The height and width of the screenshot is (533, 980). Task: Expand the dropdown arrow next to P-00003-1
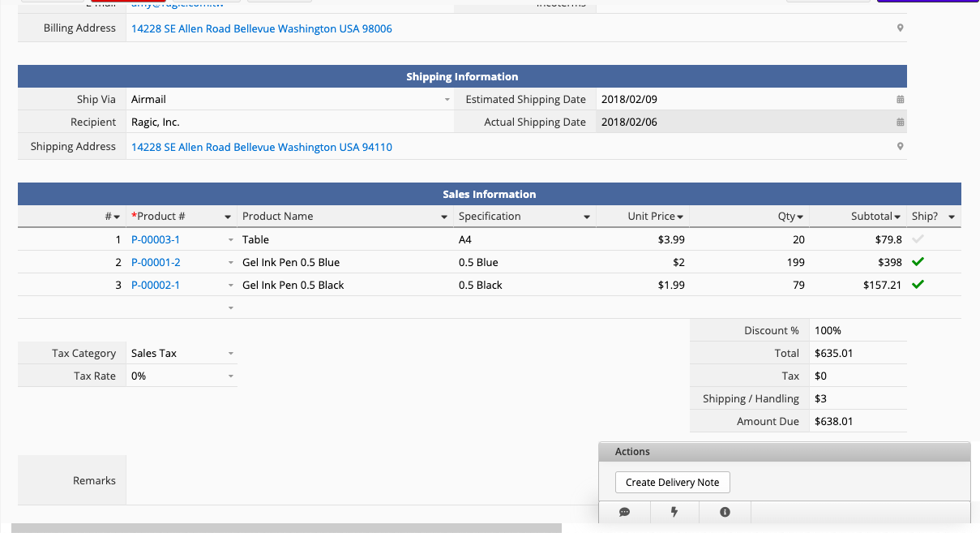coord(231,240)
